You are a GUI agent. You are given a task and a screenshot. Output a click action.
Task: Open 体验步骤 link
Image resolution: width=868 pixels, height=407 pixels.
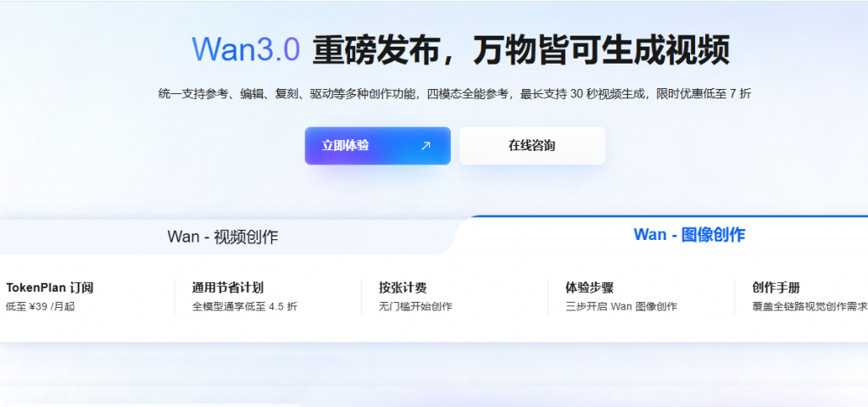pyautogui.click(x=589, y=288)
